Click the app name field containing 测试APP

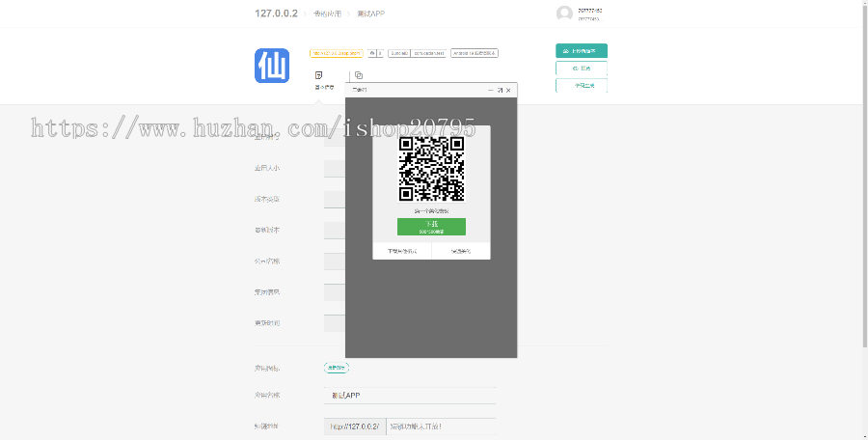click(410, 396)
